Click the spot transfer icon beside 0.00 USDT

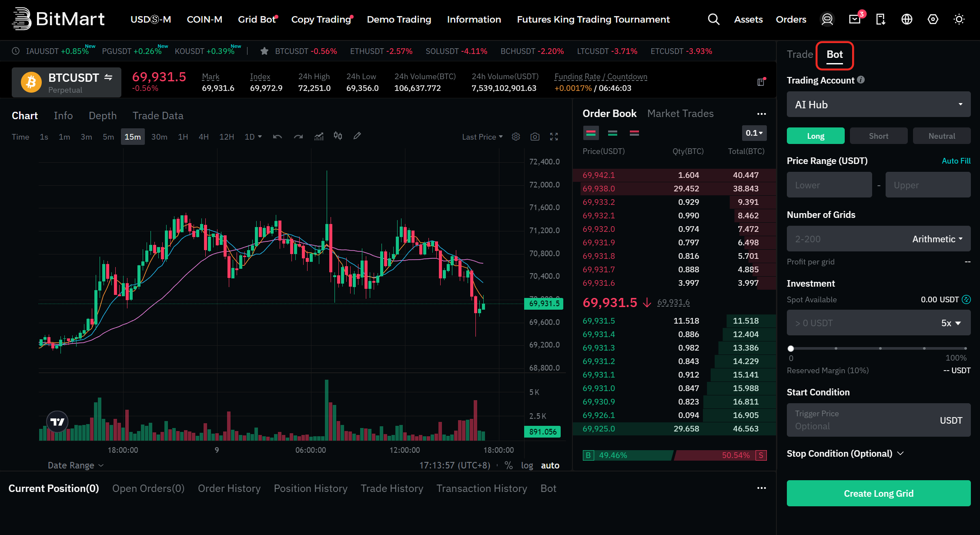point(966,300)
